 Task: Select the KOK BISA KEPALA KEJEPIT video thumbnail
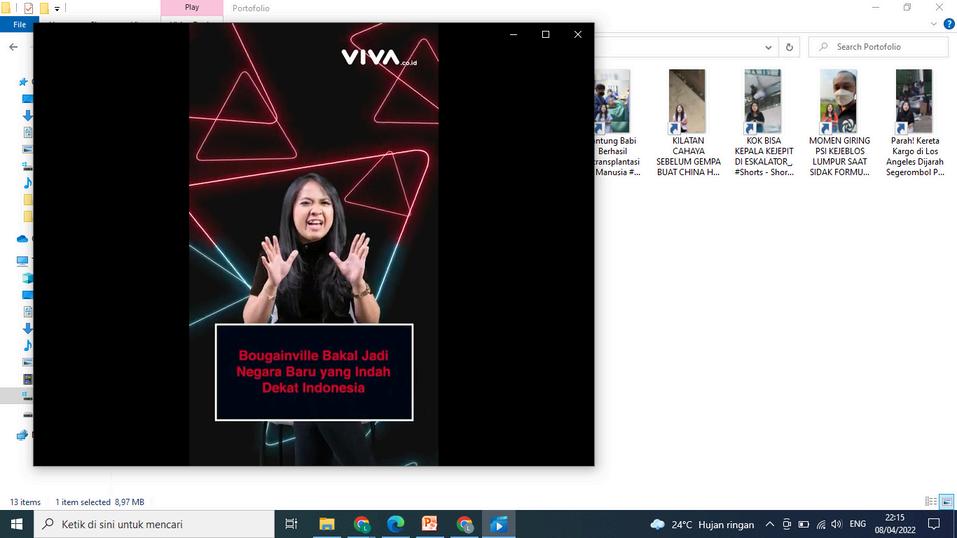pyautogui.click(x=763, y=101)
